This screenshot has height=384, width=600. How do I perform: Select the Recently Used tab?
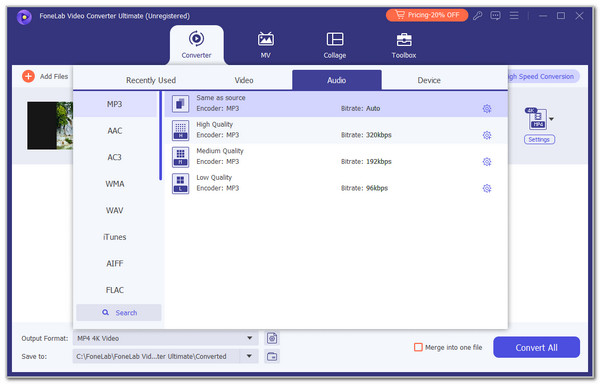(151, 80)
